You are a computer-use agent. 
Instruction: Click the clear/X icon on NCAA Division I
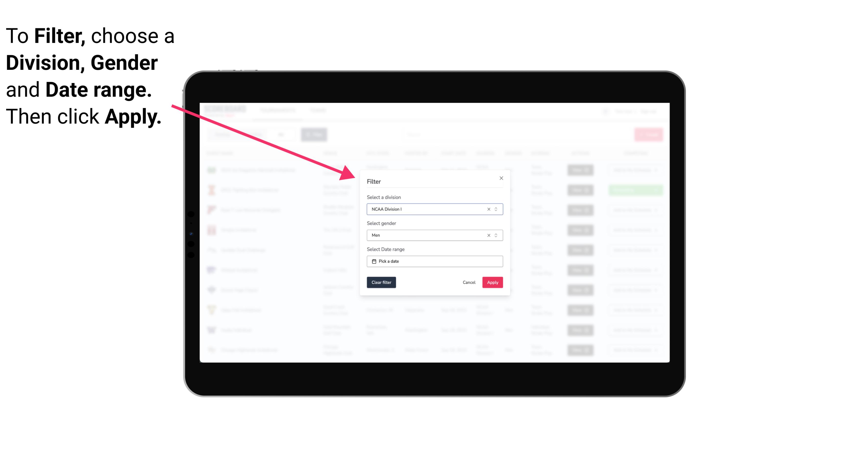(x=489, y=209)
